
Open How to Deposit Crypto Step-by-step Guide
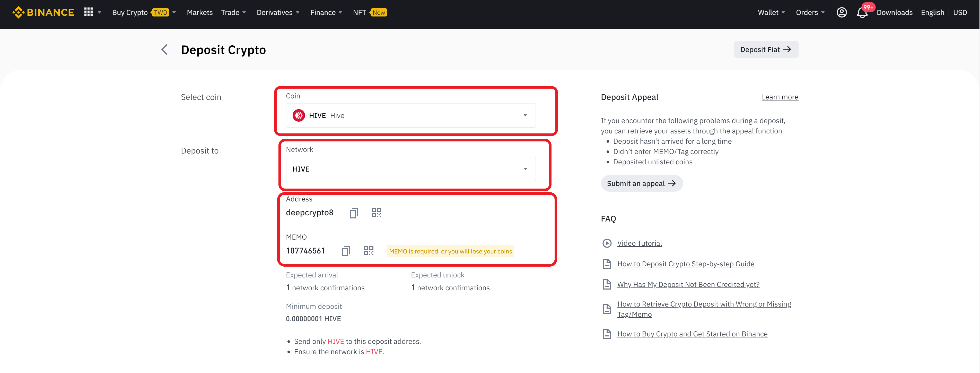pyautogui.click(x=686, y=264)
